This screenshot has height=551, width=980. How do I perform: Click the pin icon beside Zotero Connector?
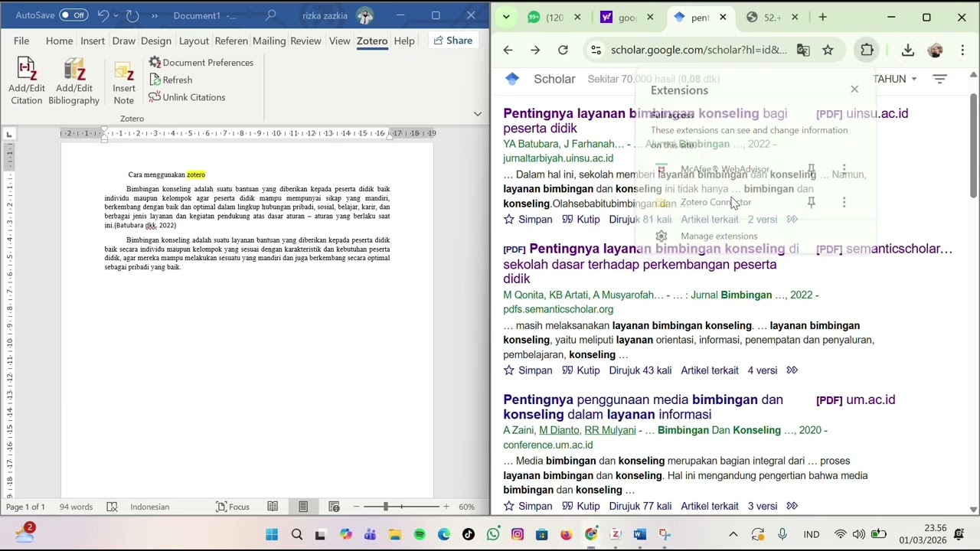click(x=811, y=202)
